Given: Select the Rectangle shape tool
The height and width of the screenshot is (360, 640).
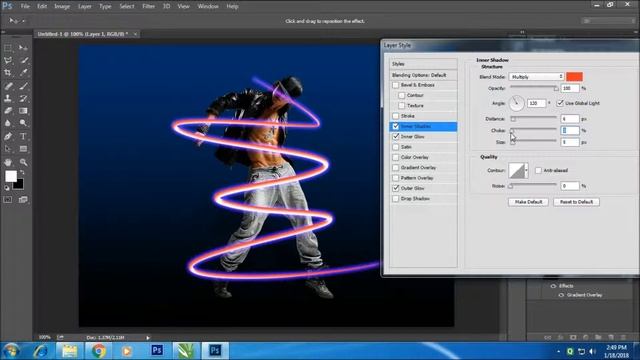Looking at the screenshot, I should coord(23,149).
